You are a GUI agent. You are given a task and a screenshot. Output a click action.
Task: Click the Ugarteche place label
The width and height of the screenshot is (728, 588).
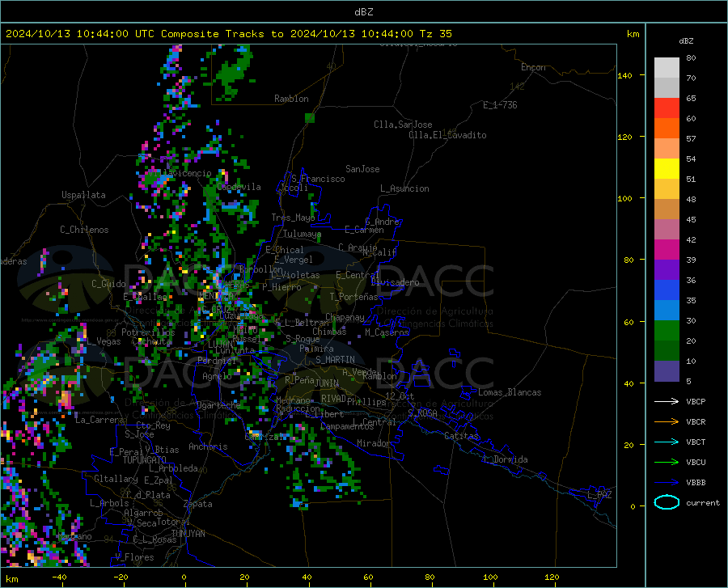pyautogui.click(x=218, y=405)
